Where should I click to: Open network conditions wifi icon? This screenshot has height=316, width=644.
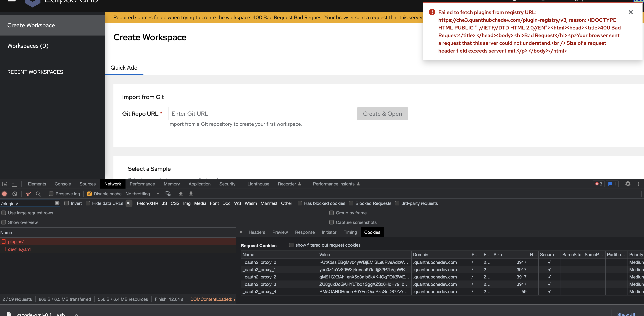click(x=168, y=194)
